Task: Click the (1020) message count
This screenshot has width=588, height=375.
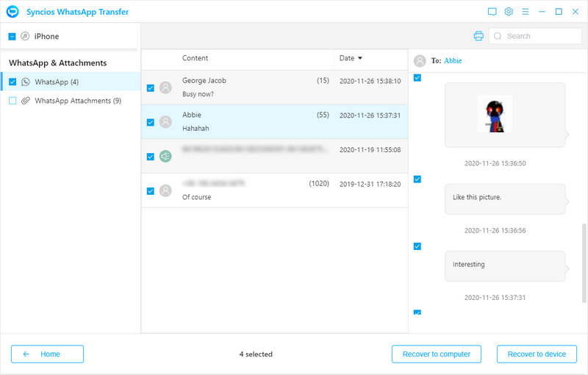Action: [x=319, y=183]
